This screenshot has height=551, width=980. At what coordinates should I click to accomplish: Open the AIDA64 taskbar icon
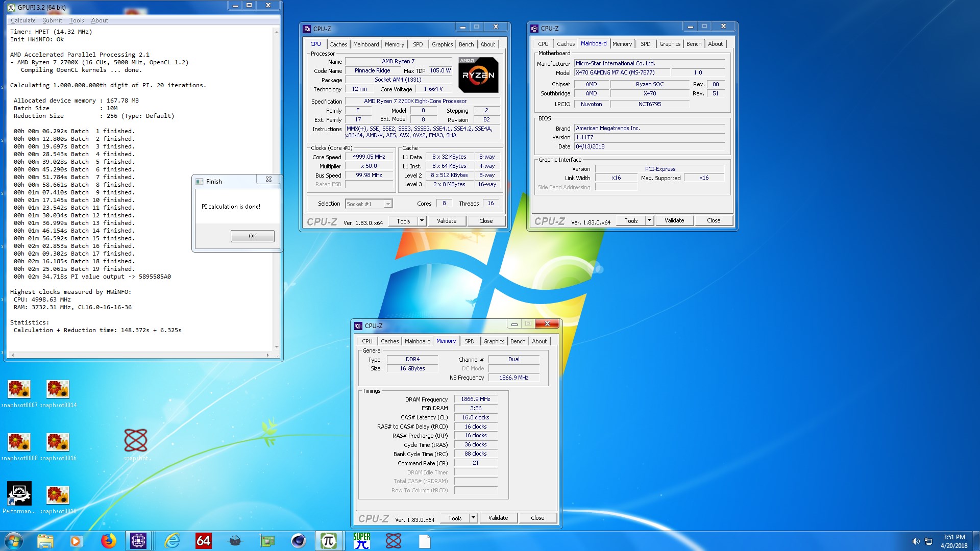203,541
